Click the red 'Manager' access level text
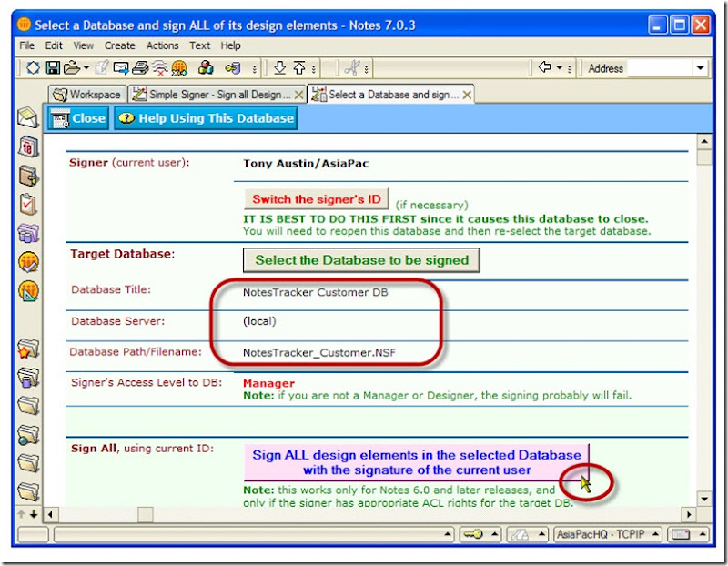 click(x=268, y=383)
